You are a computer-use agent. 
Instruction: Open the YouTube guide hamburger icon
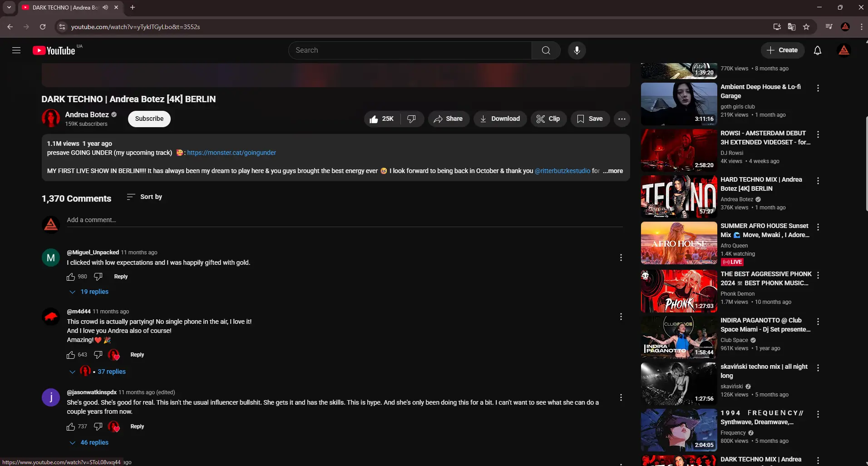click(x=16, y=50)
